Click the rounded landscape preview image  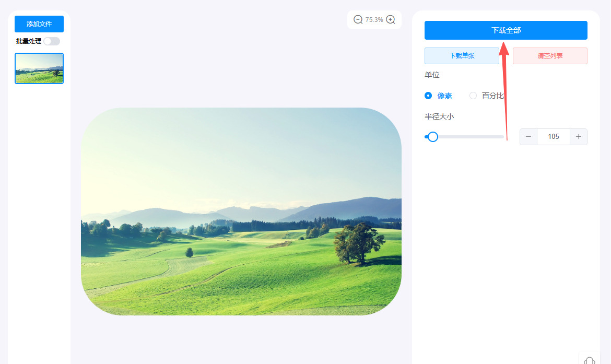pyautogui.click(x=241, y=211)
